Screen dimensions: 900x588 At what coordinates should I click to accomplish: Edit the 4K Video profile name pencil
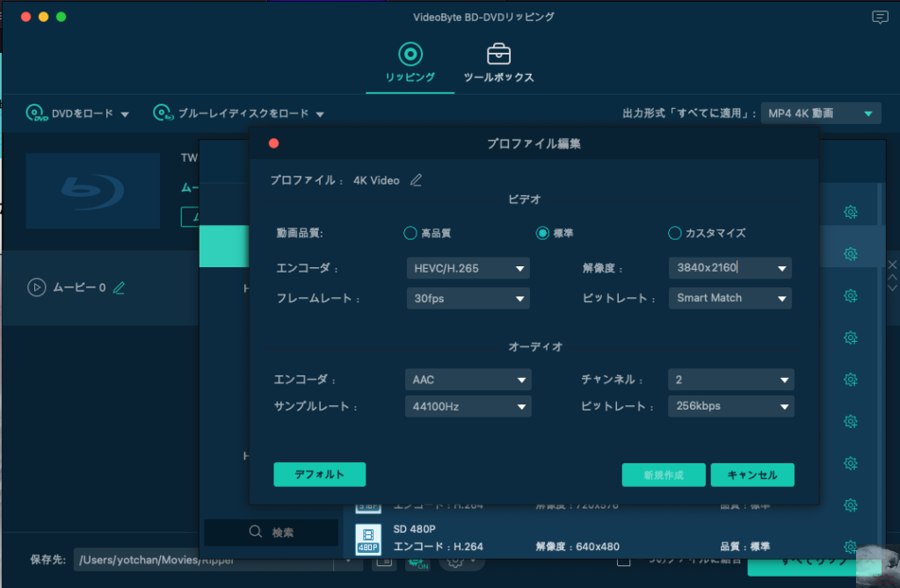[416, 180]
